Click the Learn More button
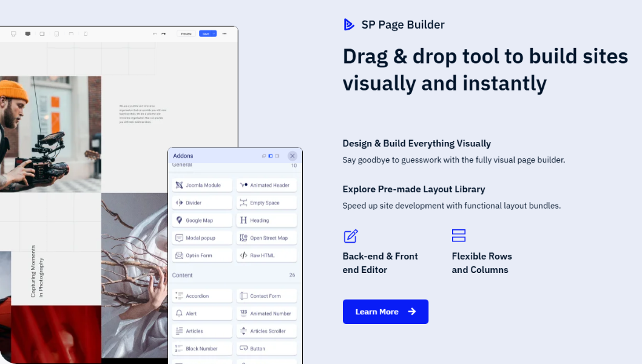Screen dimensions: 642x364 pyautogui.click(x=385, y=312)
